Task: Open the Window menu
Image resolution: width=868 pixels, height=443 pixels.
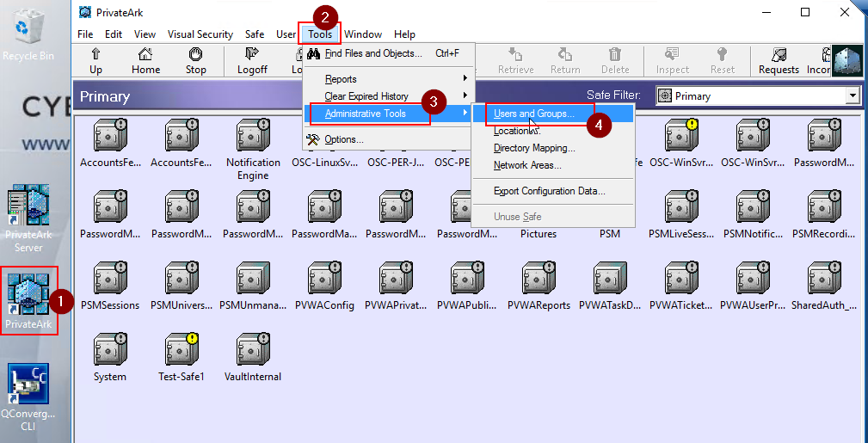Action: [x=363, y=34]
